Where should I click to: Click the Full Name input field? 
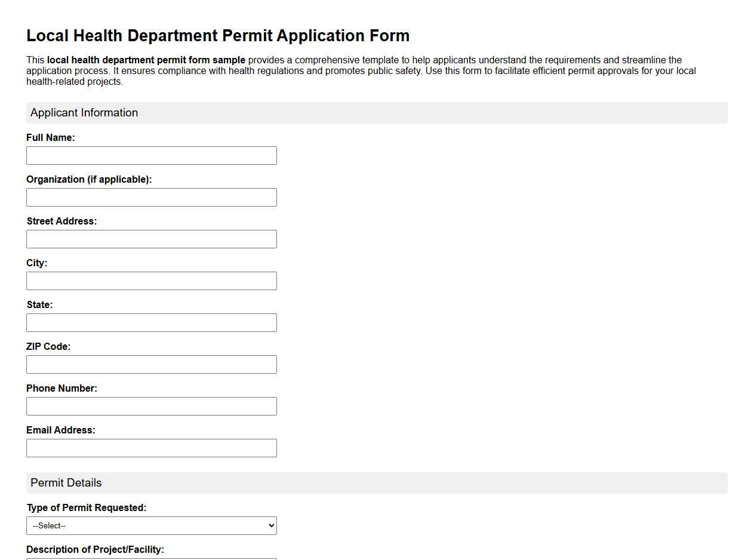point(151,155)
